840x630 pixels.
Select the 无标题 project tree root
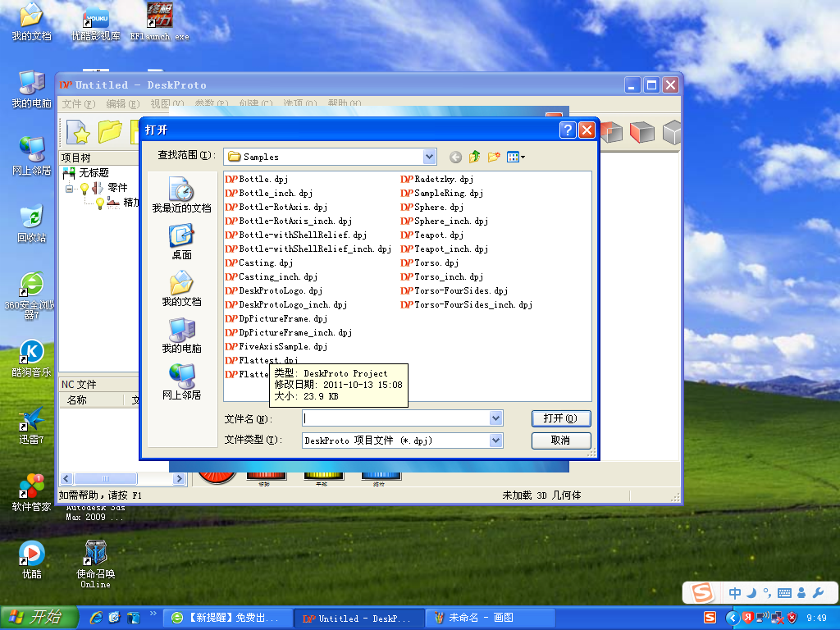tap(85, 172)
